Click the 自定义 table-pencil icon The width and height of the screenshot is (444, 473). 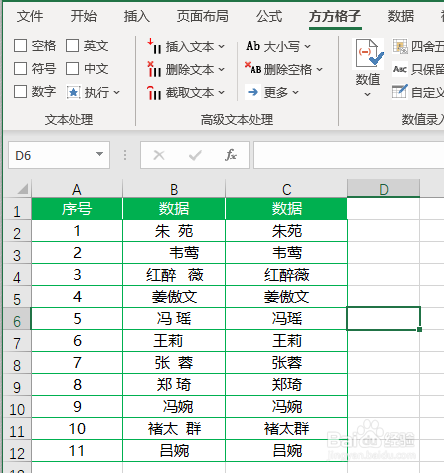pyautogui.click(x=400, y=92)
